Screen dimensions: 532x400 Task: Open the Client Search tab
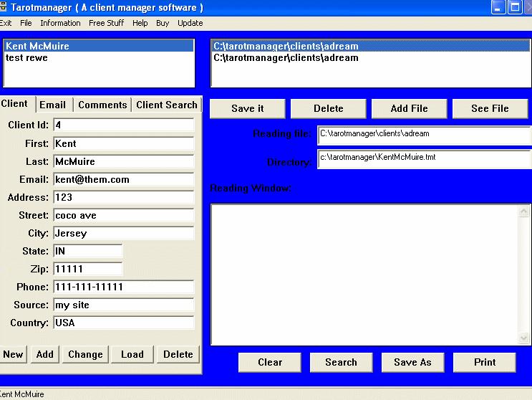[166, 105]
